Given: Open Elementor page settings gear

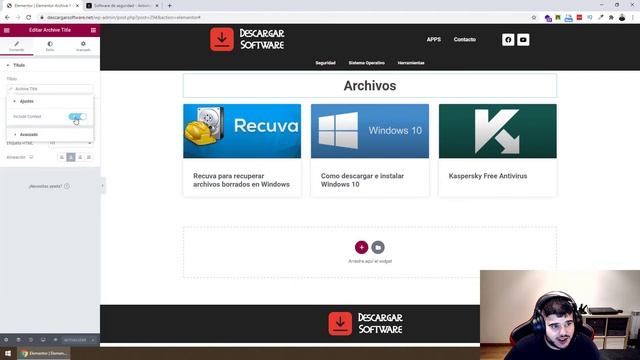Looking at the screenshot, I should 6,340.
